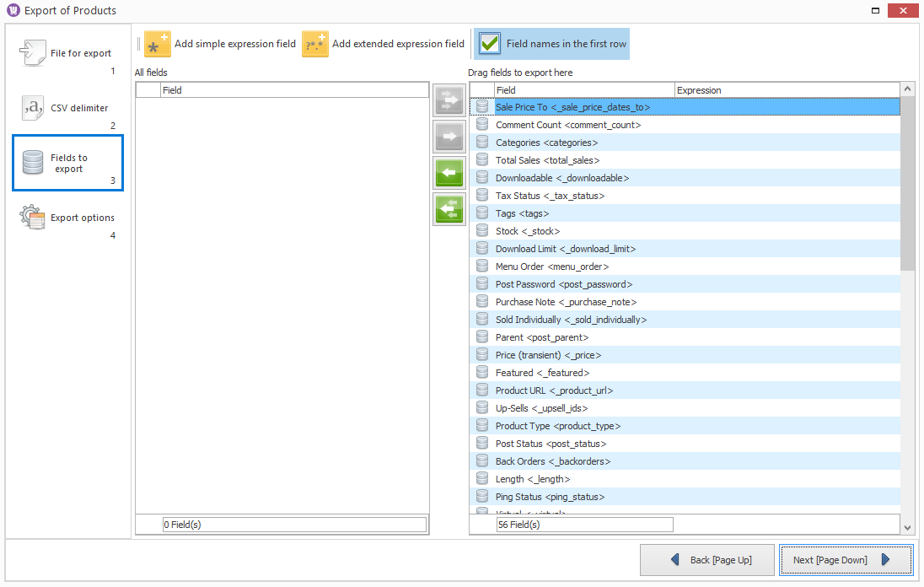
Task: Toggle Field names in the first row checkbox
Action: click(490, 44)
